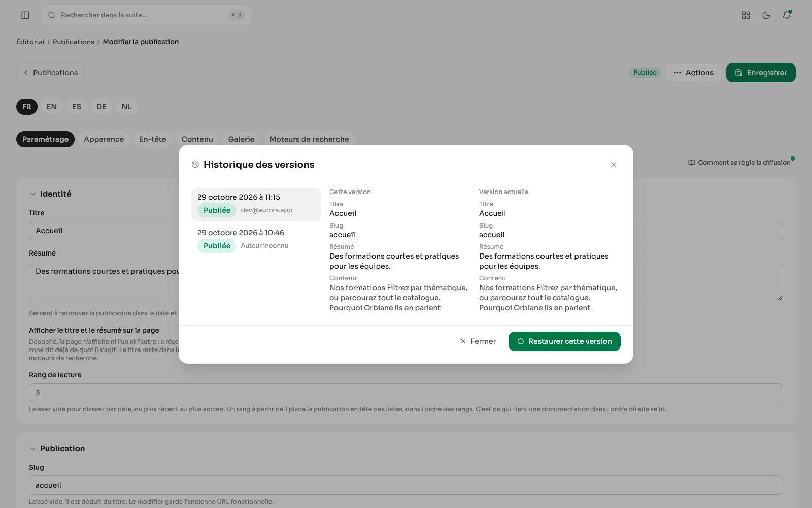
Task: Toggle the sidebar panel icon
Action: [x=25, y=15]
